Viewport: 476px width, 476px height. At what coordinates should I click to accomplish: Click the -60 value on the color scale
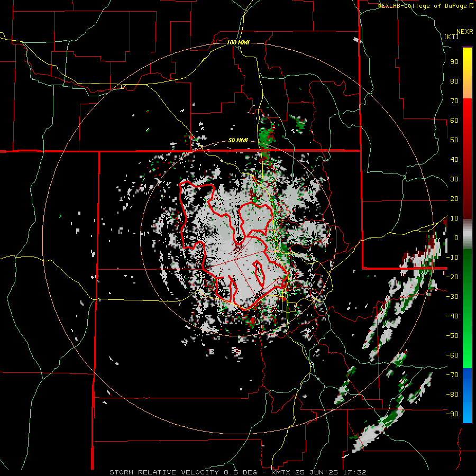452,355
